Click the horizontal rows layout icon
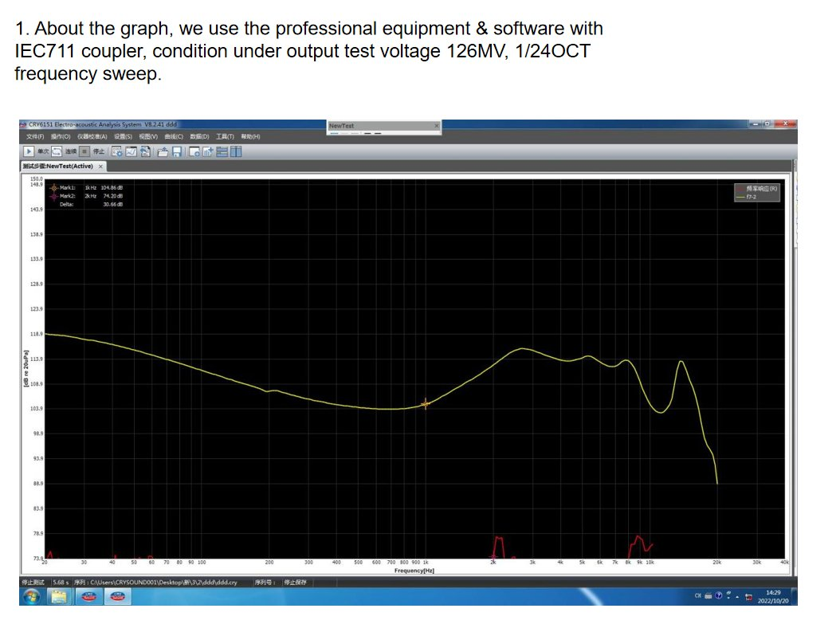 222,151
